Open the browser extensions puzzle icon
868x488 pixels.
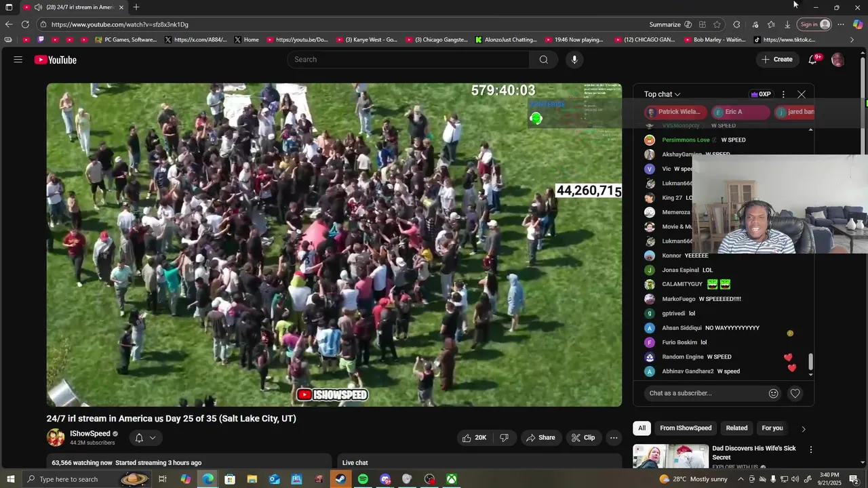tap(736, 24)
